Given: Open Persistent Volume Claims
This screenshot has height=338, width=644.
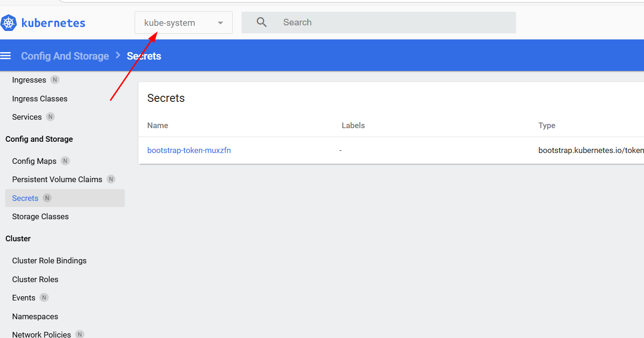Looking at the screenshot, I should click(x=57, y=179).
